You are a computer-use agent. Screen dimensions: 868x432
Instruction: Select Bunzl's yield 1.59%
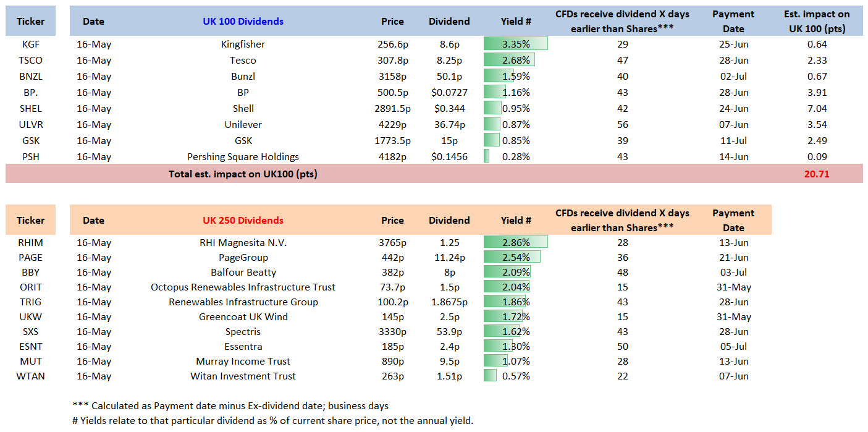click(516, 77)
